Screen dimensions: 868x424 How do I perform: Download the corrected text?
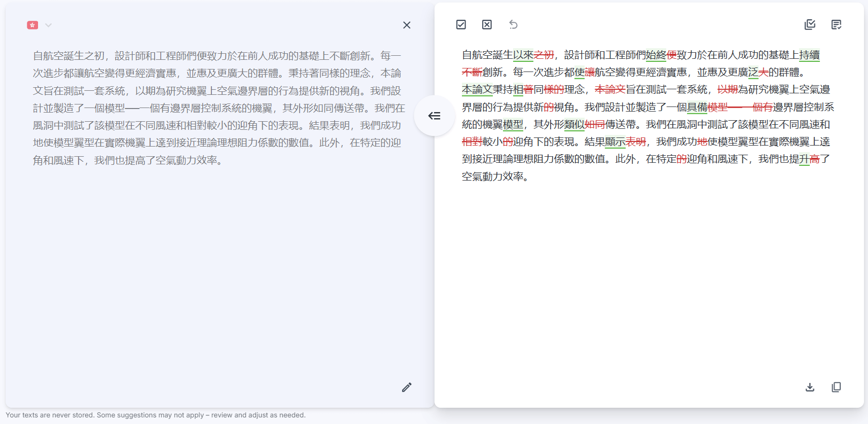click(x=810, y=387)
